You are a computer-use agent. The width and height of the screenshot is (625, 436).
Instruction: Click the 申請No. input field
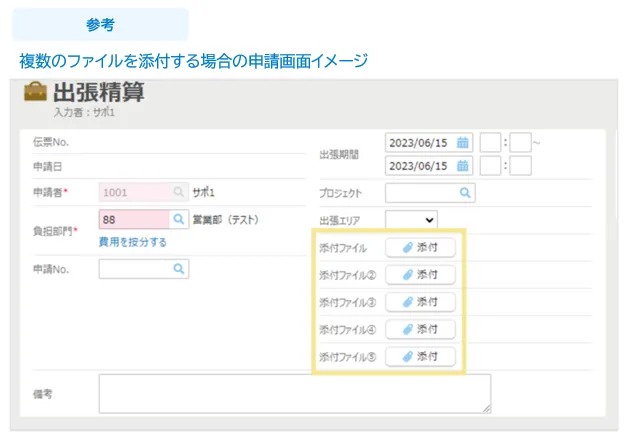135,269
